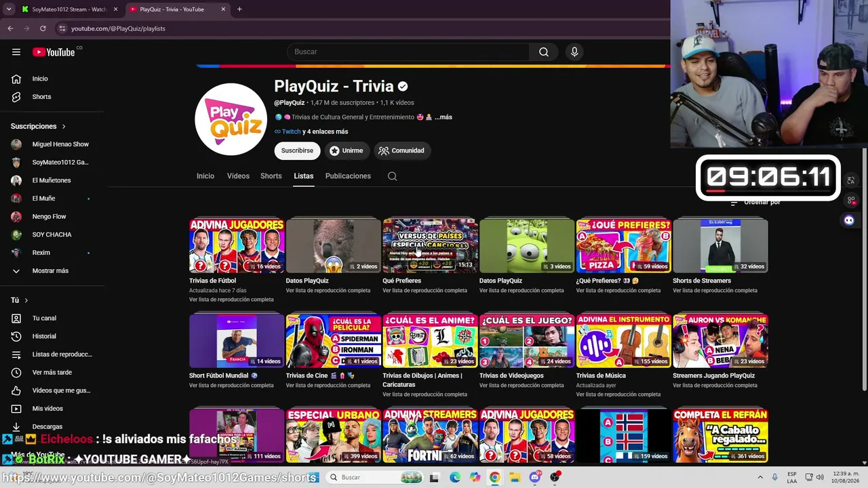Start voice search with the microphone icon
Viewport: 868px width, 488px height.
pos(574,52)
